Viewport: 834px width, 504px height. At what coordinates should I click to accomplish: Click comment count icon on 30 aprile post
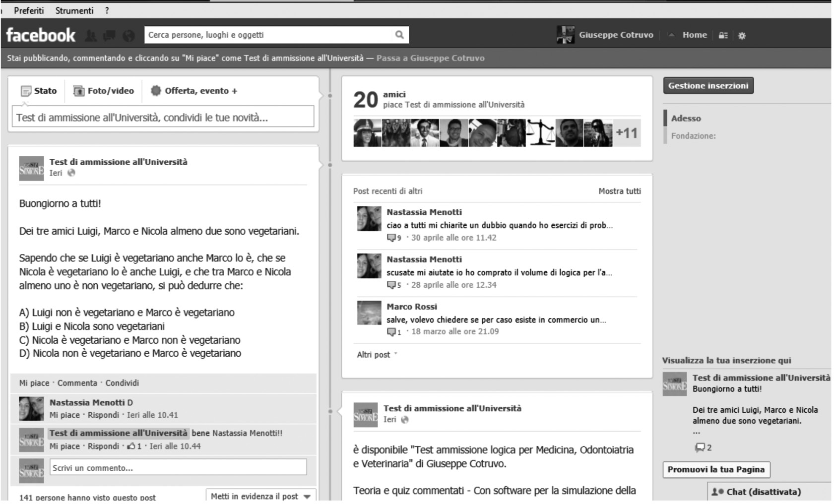(391, 238)
